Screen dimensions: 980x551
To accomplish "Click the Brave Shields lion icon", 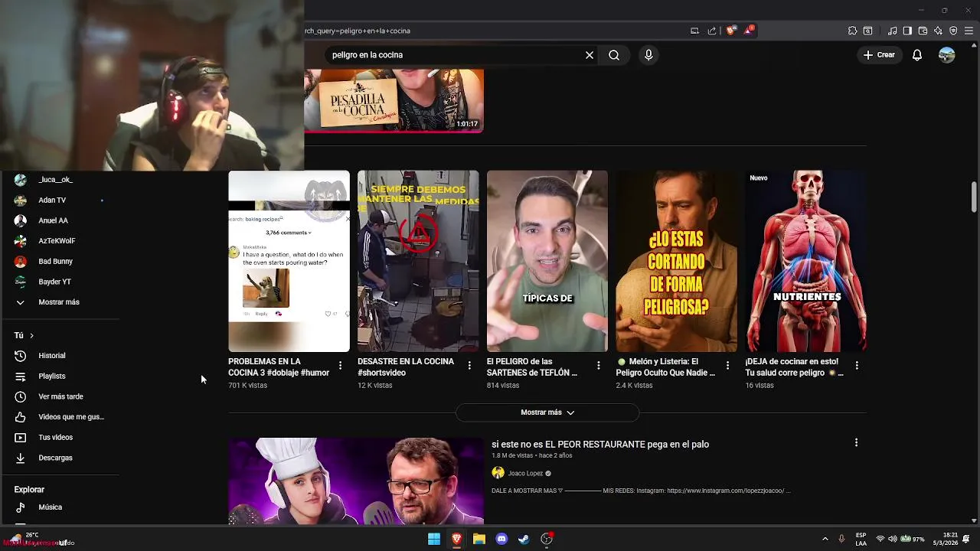I will coord(730,31).
